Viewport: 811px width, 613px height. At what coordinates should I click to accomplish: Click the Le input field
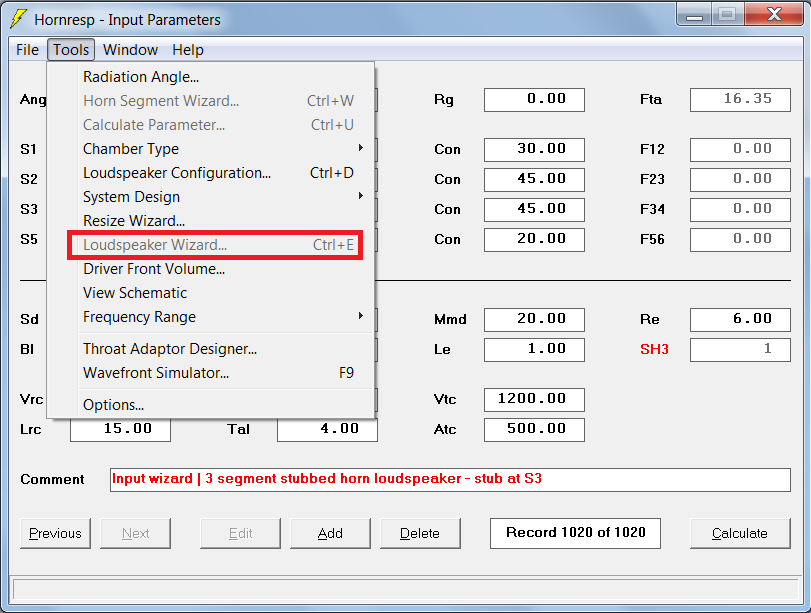[x=534, y=349]
